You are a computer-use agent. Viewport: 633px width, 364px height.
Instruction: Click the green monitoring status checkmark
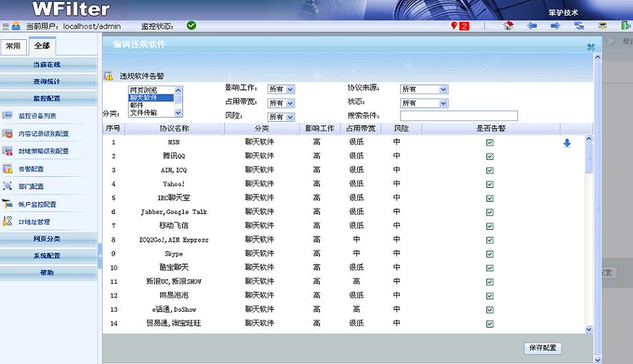(191, 25)
